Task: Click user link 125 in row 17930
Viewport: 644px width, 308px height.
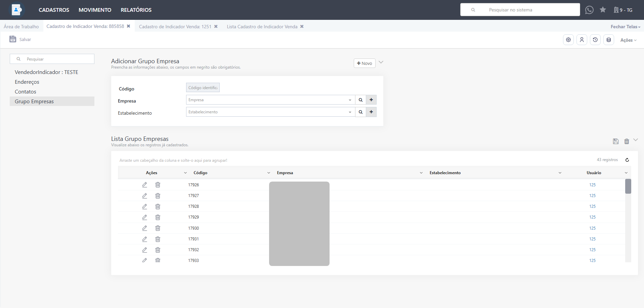Action: [592, 228]
